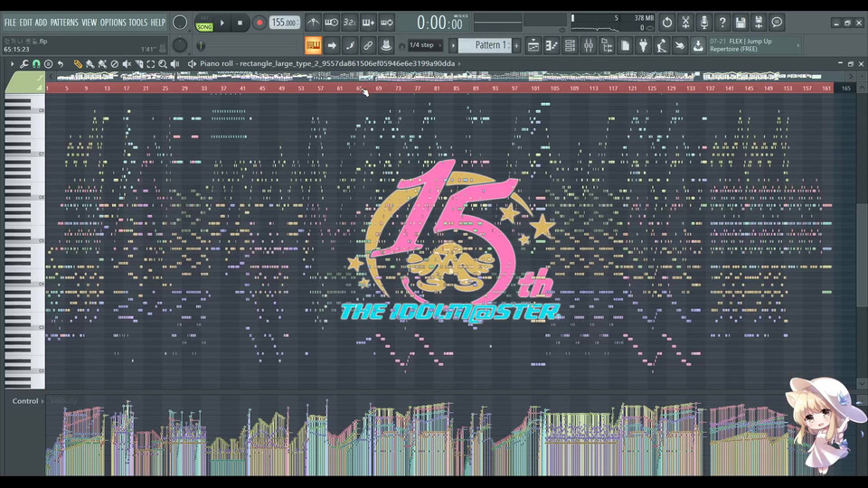Screen dimensions: 868x488
Task: Toggle wait for input to start playing
Action: 331,23
